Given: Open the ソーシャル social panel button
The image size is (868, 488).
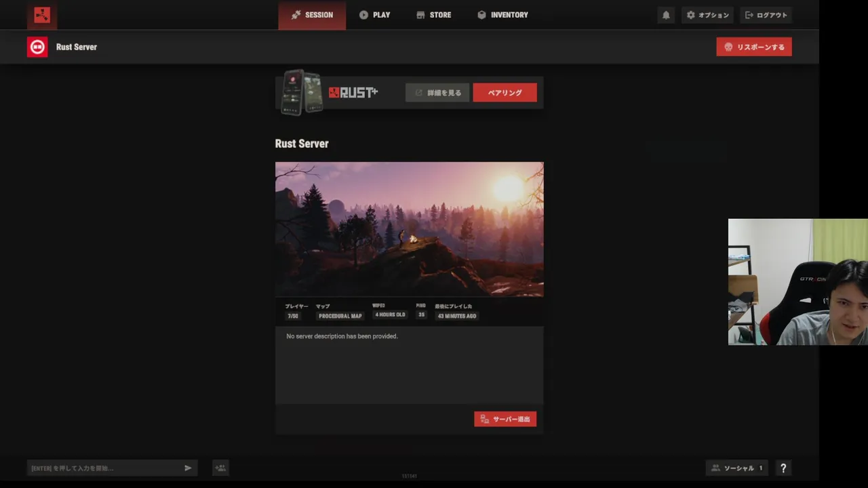Looking at the screenshot, I should (737, 468).
